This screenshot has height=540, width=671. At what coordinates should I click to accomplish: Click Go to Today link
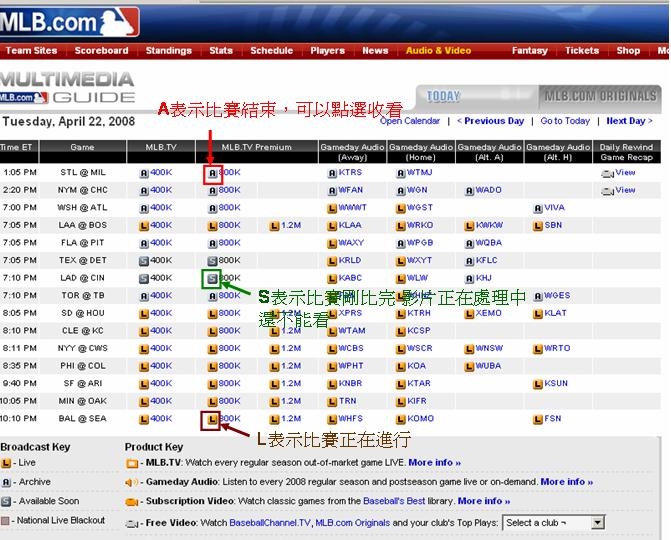coord(565,121)
